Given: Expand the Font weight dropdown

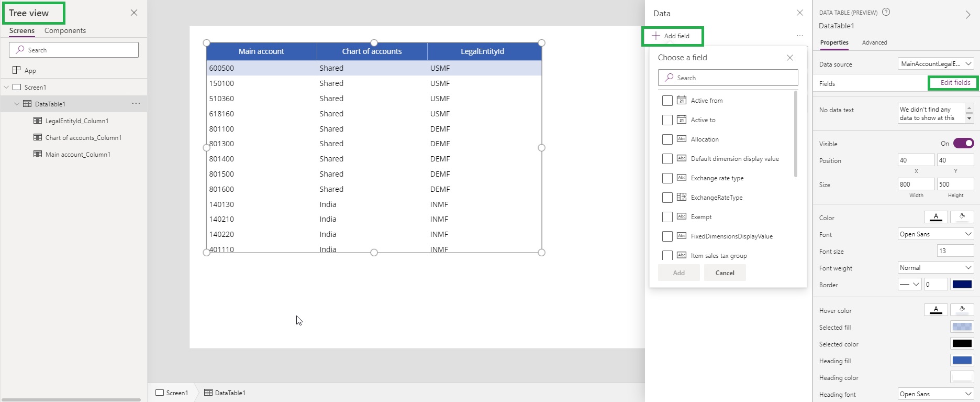Looking at the screenshot, I should [x=935, y=268].
